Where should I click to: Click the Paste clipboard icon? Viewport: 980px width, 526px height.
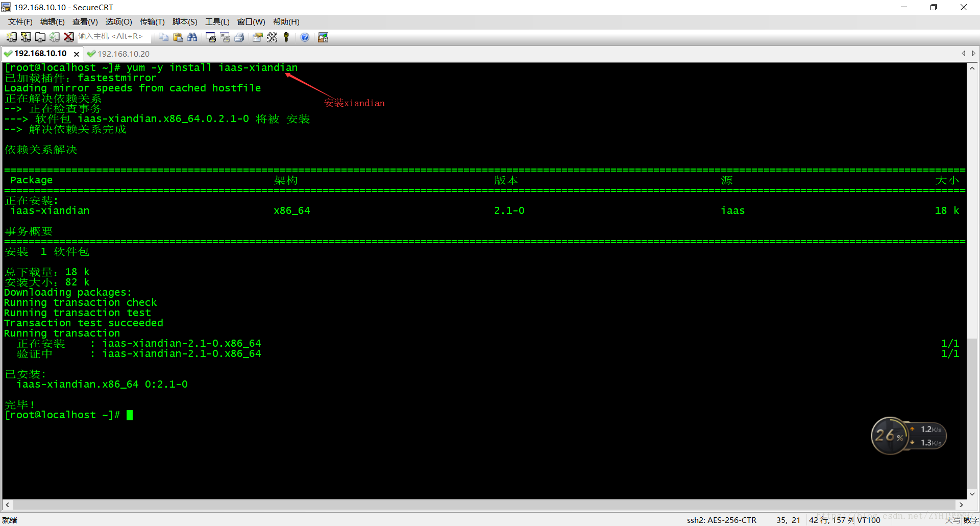pyautogui.click(x=178, y=37)
